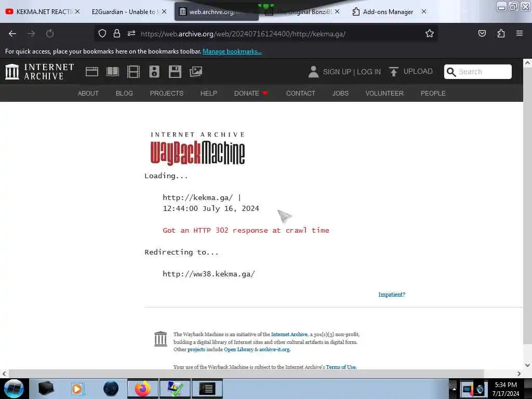Click the Internet Archive logo

pos(39,72)
